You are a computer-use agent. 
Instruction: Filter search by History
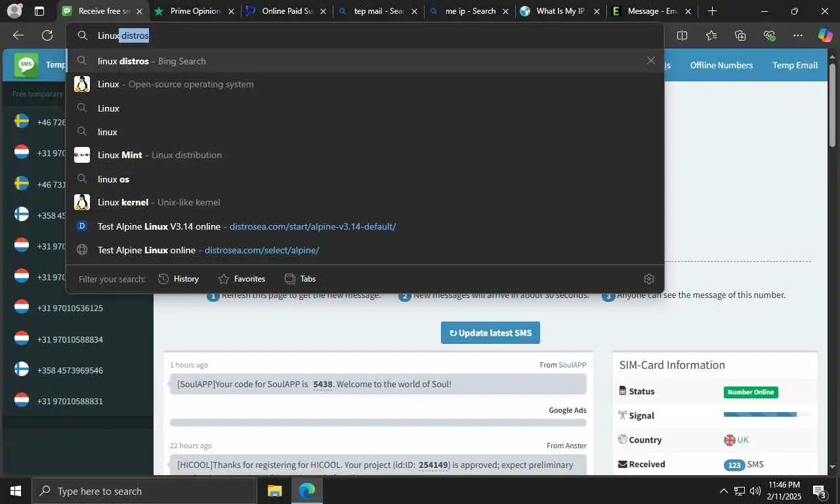(x=178, y=279)
